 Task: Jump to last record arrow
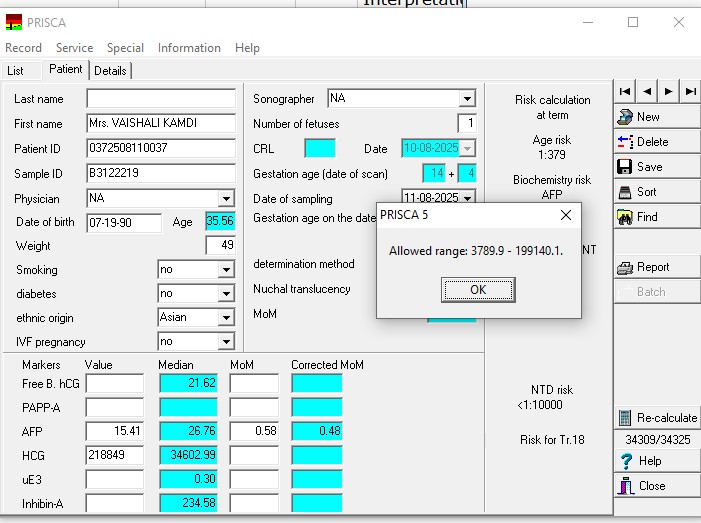coord(690,91)
